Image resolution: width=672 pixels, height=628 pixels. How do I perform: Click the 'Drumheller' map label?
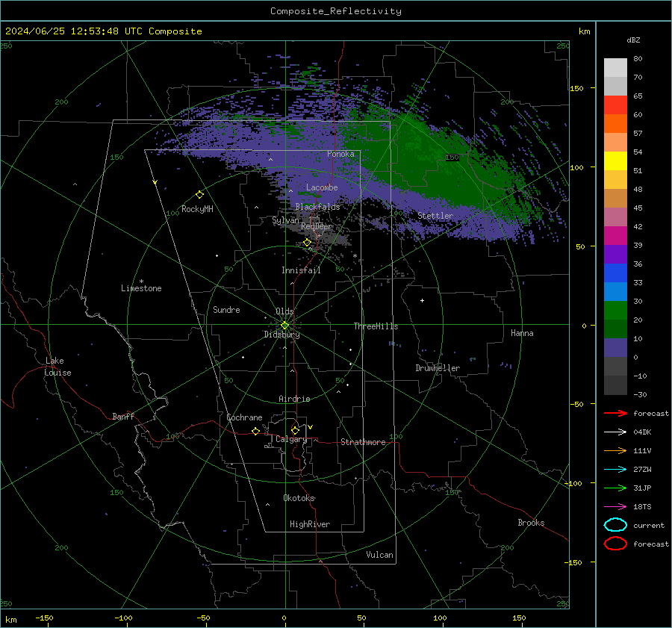pos(438,368)
